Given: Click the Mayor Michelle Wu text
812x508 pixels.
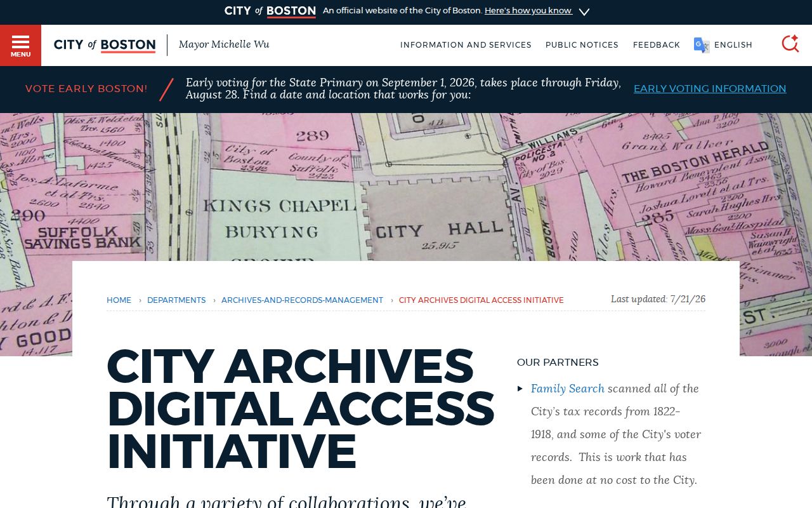Looking at the screenshot, I should click(x=224, y=44).
